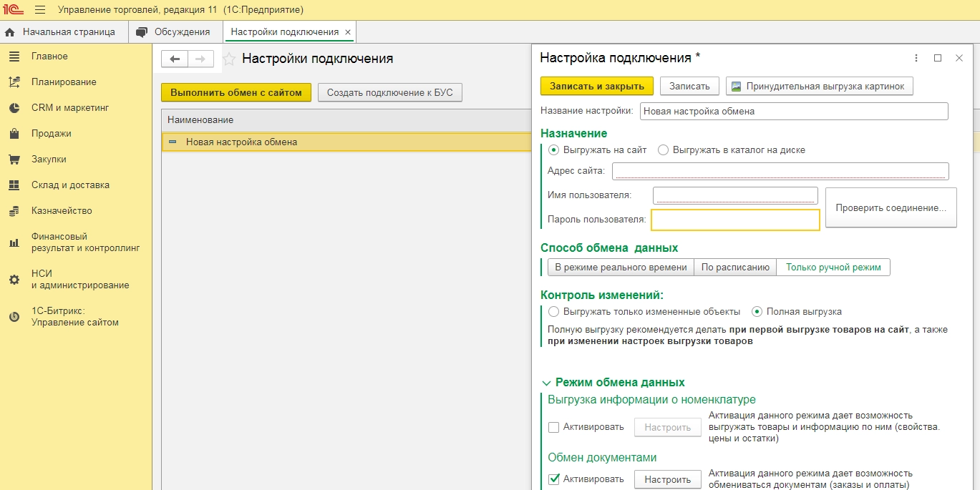This screenshot has width=980, height=490.
Task: Go forward with the right arrow
Action: click(200, 59)
